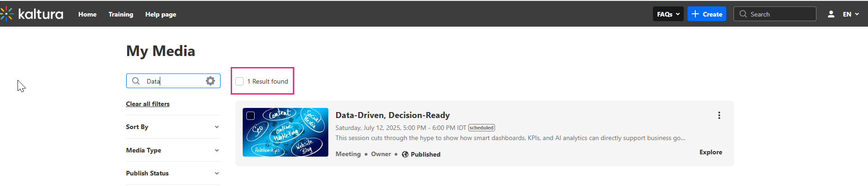Expand the Sort By filter
The height and width of the screenshot is (186, 868).
click(173, 127)
